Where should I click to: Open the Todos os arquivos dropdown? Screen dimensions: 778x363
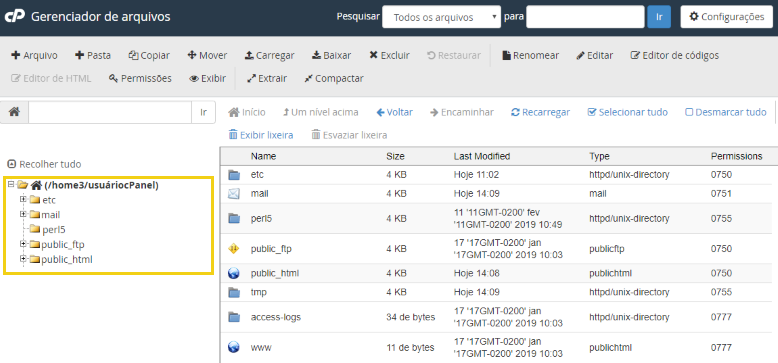click(x=441, y=17)
